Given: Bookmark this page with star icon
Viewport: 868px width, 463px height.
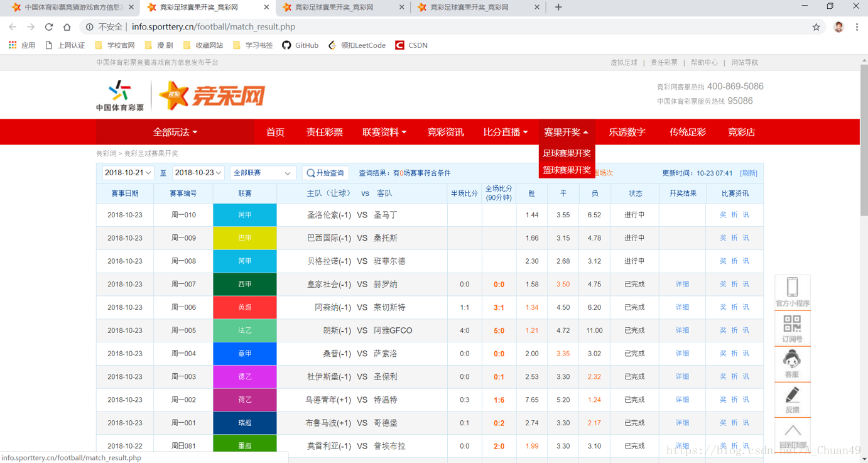Looking at the screenshot, I should coord(816,27).
